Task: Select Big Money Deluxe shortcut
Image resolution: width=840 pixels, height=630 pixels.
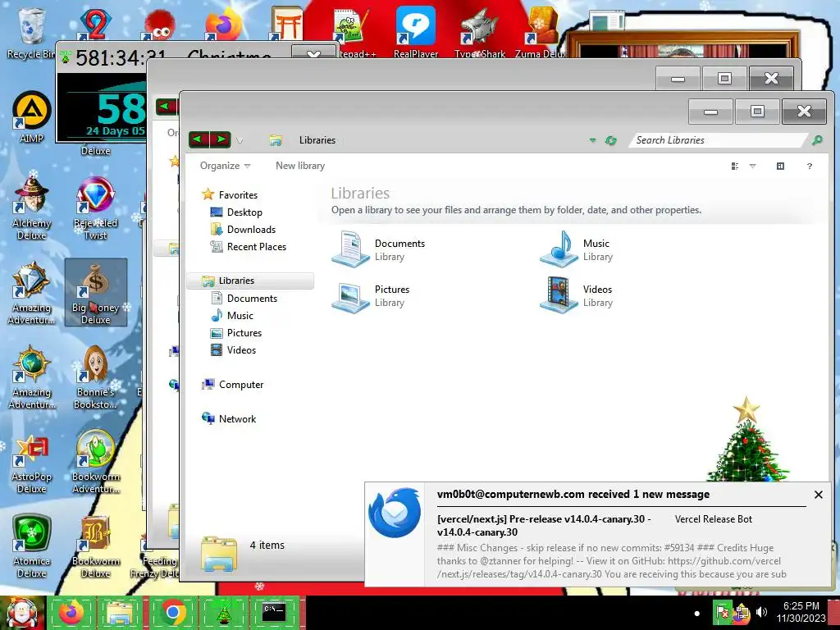Action: coord(95,293)
